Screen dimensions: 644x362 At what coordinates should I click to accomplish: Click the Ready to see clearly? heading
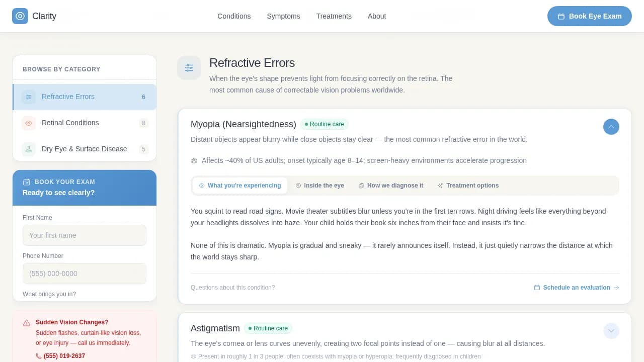pos(58,193)
